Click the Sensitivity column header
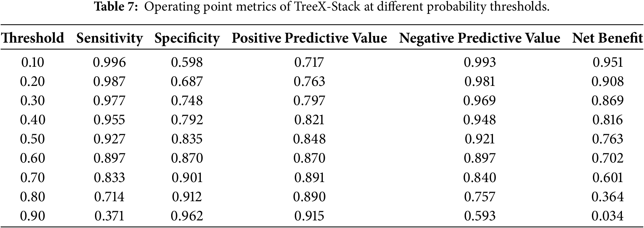Image resolution: width=644 pixels, height=228 pixels. 109,38
